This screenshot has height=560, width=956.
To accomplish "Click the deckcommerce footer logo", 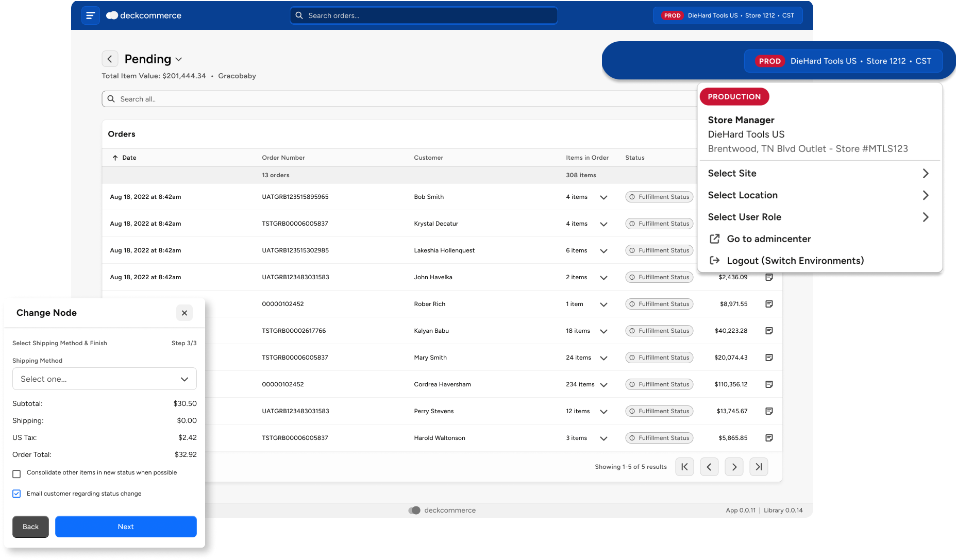I will [442, 511].
